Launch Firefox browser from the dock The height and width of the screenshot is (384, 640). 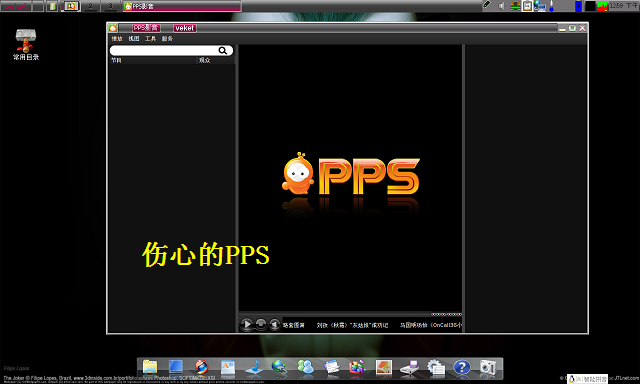[202, 367]
